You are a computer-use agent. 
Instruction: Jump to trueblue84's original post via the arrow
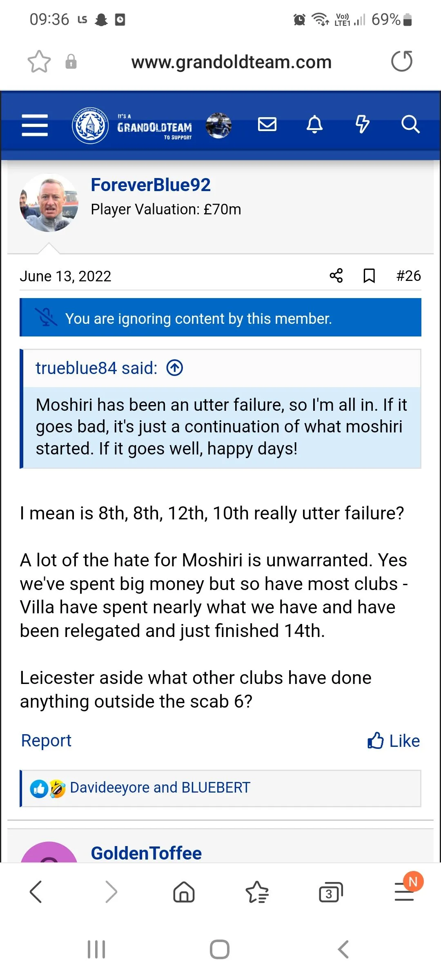pos(175,367)
